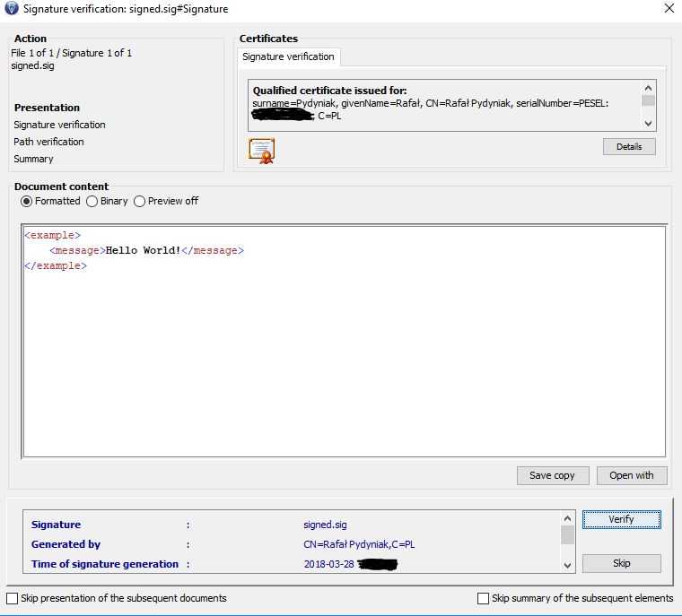Select Path verification in Presentation list
Screen dimensions: 682x616
[x=48, y=142]
